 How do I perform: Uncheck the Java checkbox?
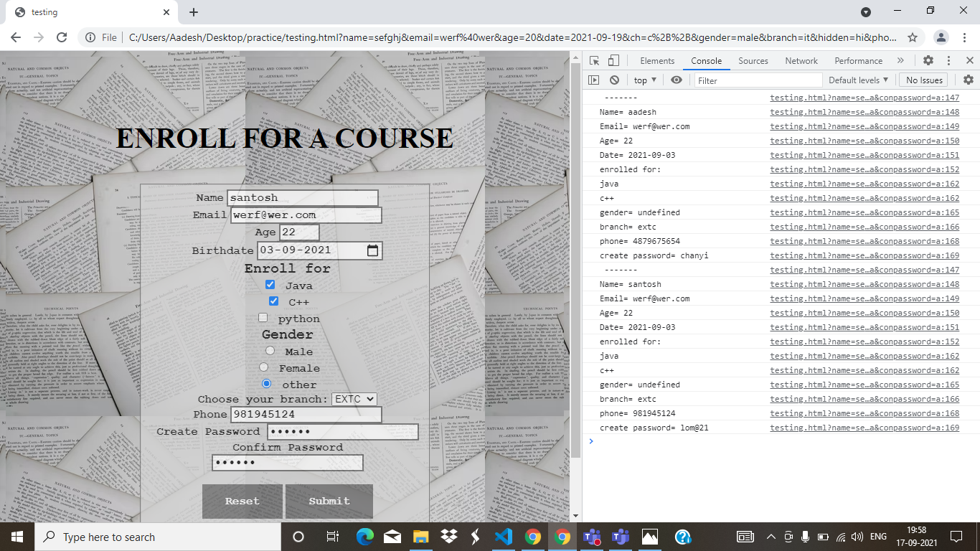(x=270, y=285)
